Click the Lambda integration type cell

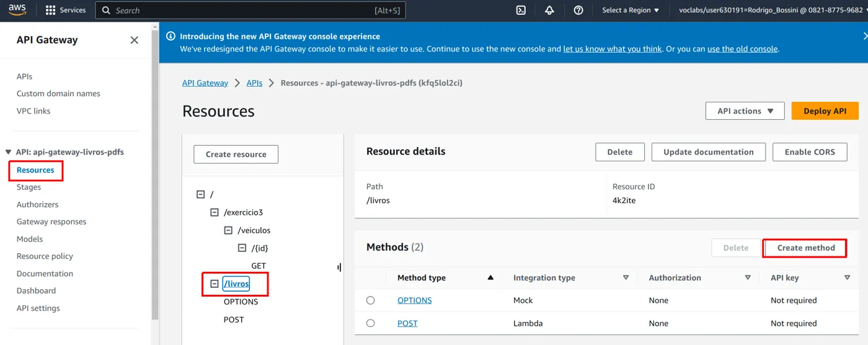click(x=528, y=323)
